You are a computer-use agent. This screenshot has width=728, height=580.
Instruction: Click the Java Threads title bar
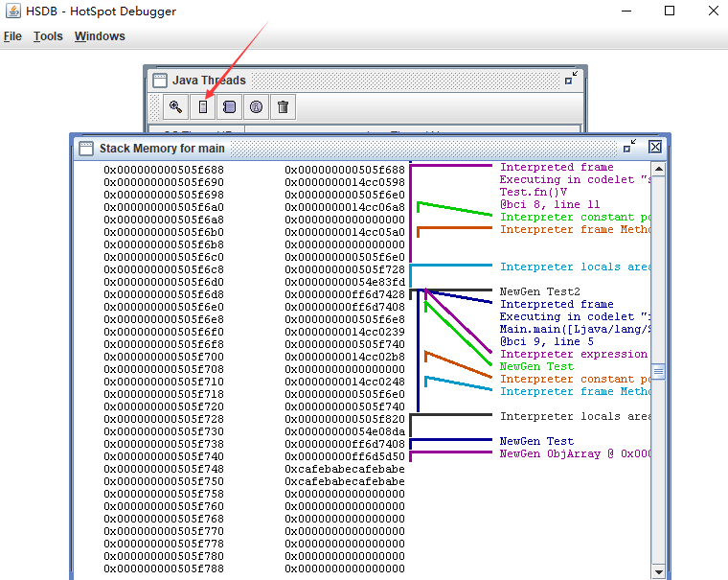tap(365, 81)
